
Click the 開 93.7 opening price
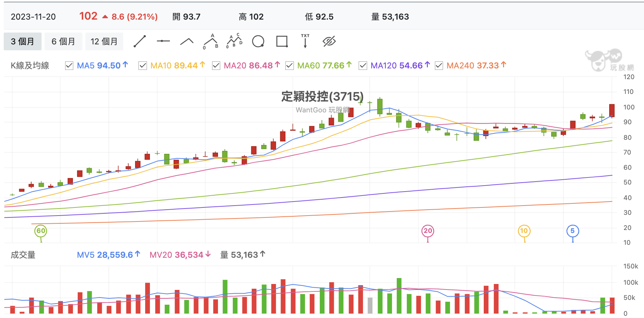click(187, 17)
